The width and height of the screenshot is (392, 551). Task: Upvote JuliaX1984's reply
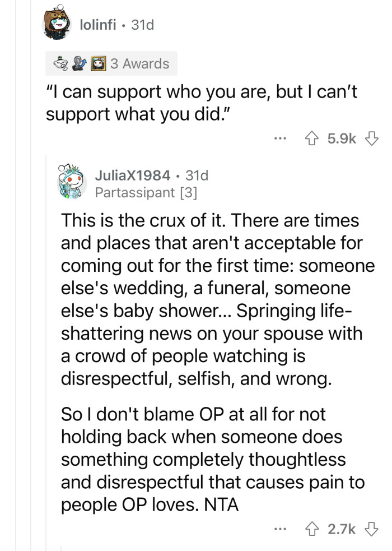click(311, 529)
